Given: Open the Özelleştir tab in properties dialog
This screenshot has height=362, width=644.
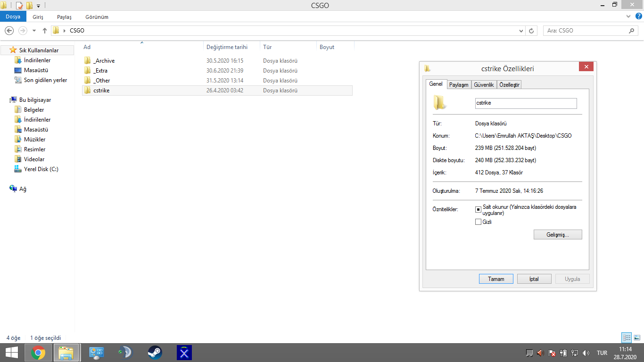Looking at the screenshot, I should coord(509,85).
